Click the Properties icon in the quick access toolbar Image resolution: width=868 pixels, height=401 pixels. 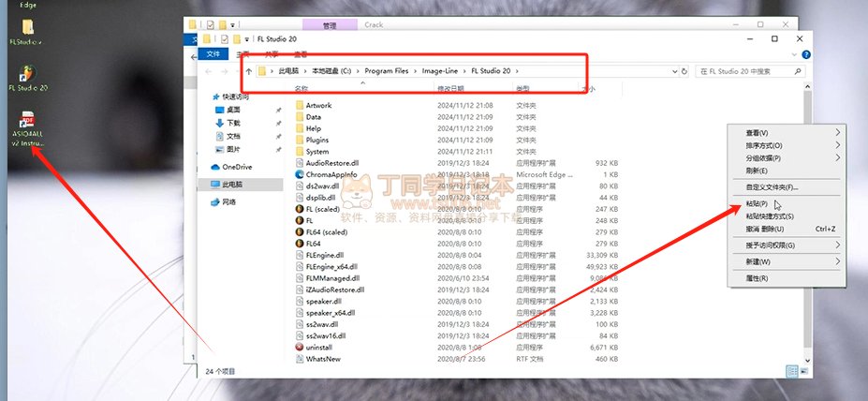tap(224, 39)
